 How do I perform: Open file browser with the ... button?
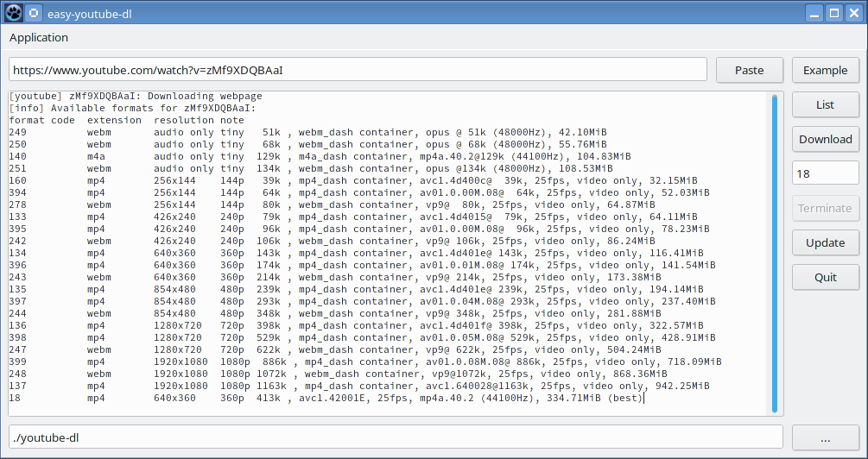[x=825, y=437]
